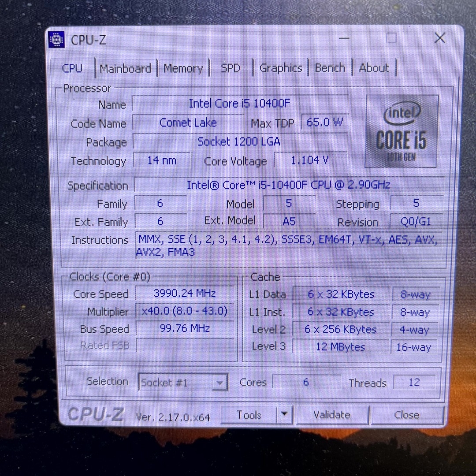This screenshot has width=476, height=476.
Task: Go to the Memory tab
Action: click(183, 69)
